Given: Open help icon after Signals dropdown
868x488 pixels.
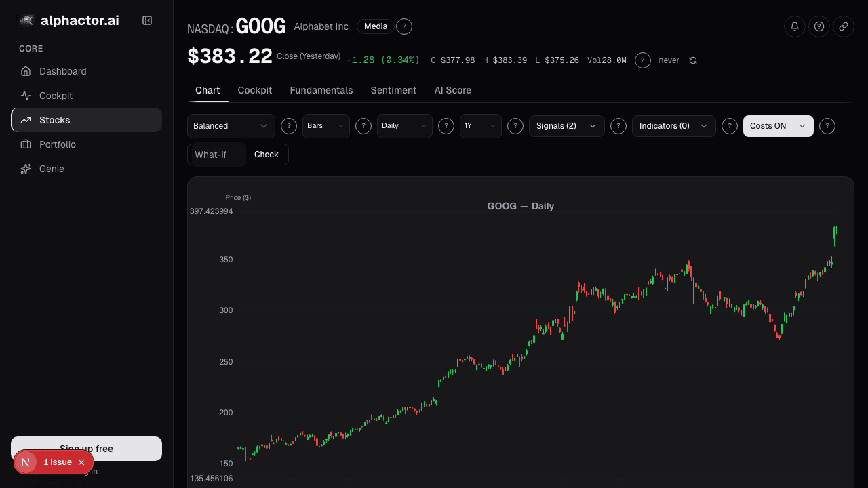Looking at the screenshot, I should (x=618, y=126).
